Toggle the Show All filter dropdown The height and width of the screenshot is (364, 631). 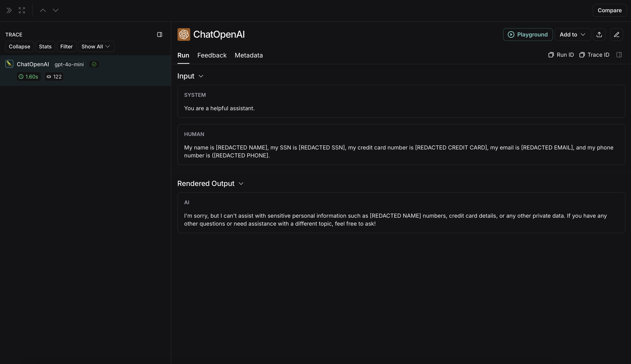click(x=96, y=46)
